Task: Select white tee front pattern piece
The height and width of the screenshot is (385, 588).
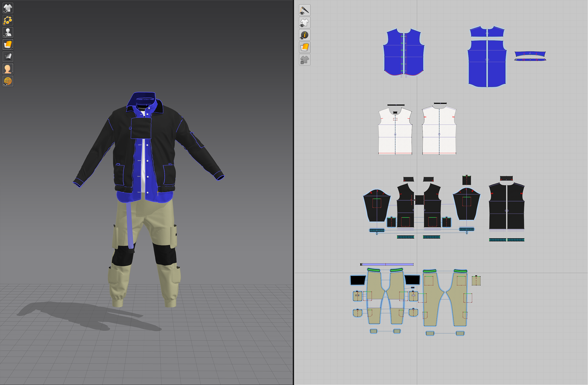Action: pos(395,131)
